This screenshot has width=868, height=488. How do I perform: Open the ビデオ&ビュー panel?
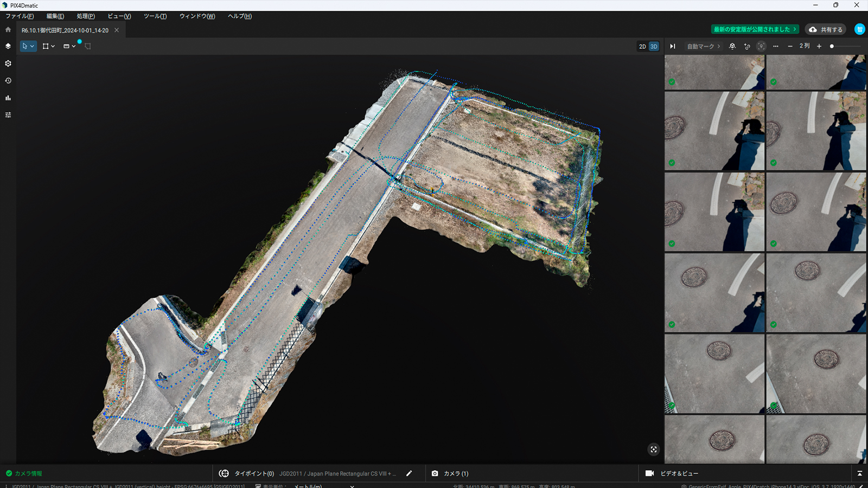pyautogui.click(x=672, y=473)
